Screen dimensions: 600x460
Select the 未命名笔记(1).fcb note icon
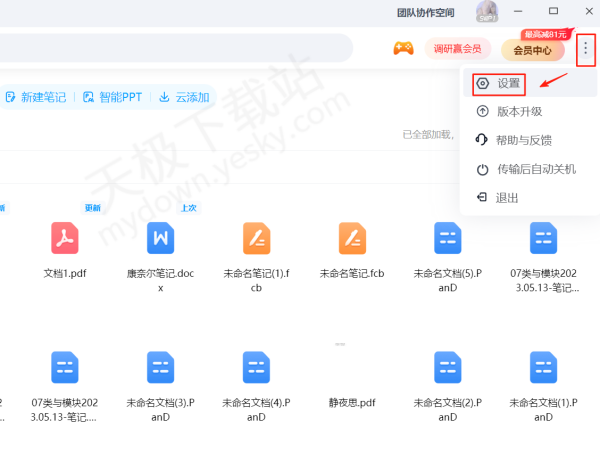pyautogui.click(x=256, y=238)
